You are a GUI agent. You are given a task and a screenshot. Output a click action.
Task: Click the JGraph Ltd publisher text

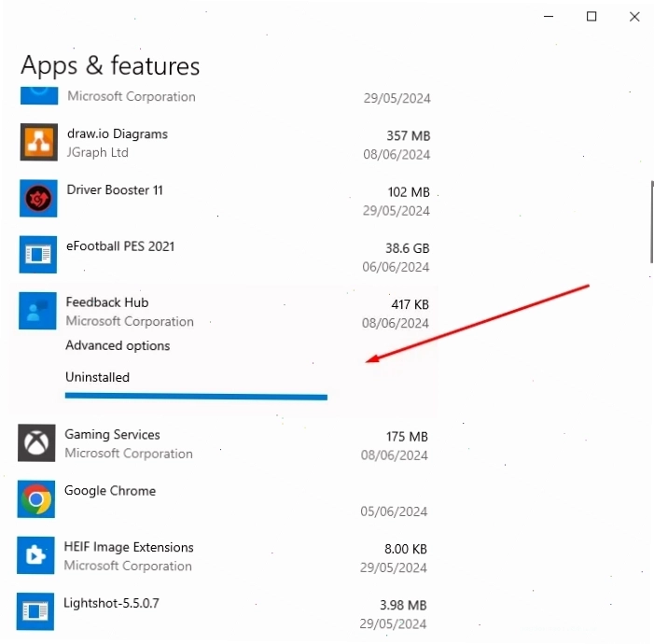tap(98, 152)
